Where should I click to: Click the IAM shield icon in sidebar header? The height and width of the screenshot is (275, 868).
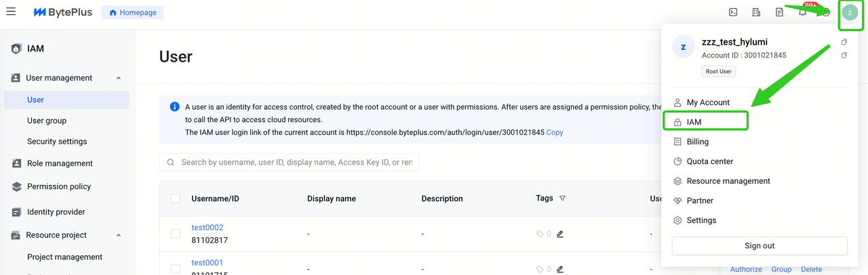pos(16,49)
